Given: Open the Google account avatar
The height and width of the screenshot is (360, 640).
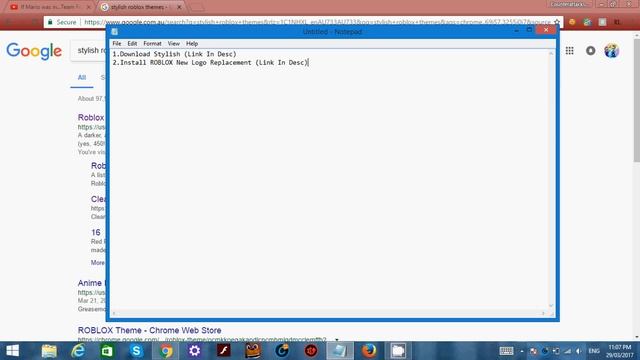Looking at the screenshot, I should [611, 51].
